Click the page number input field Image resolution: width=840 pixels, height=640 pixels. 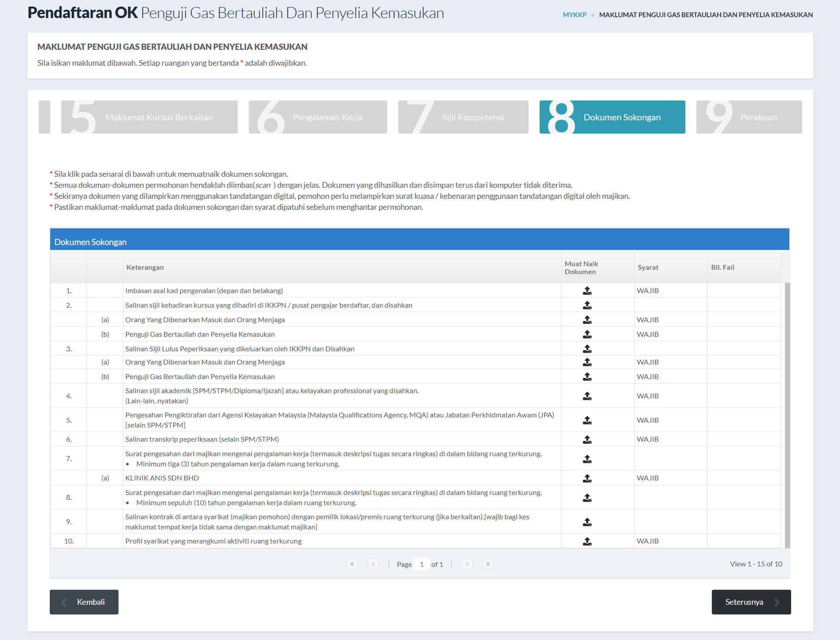coord(422,564)
